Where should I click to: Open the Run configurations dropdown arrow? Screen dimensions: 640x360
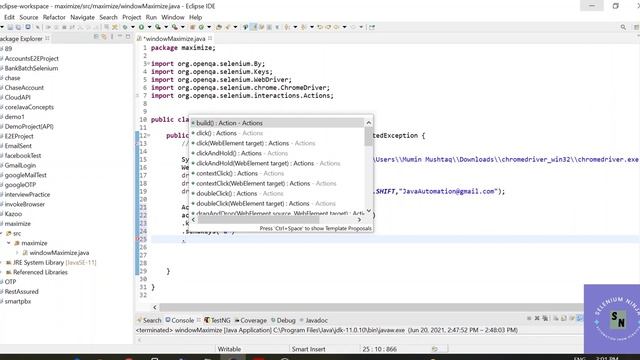149,27
